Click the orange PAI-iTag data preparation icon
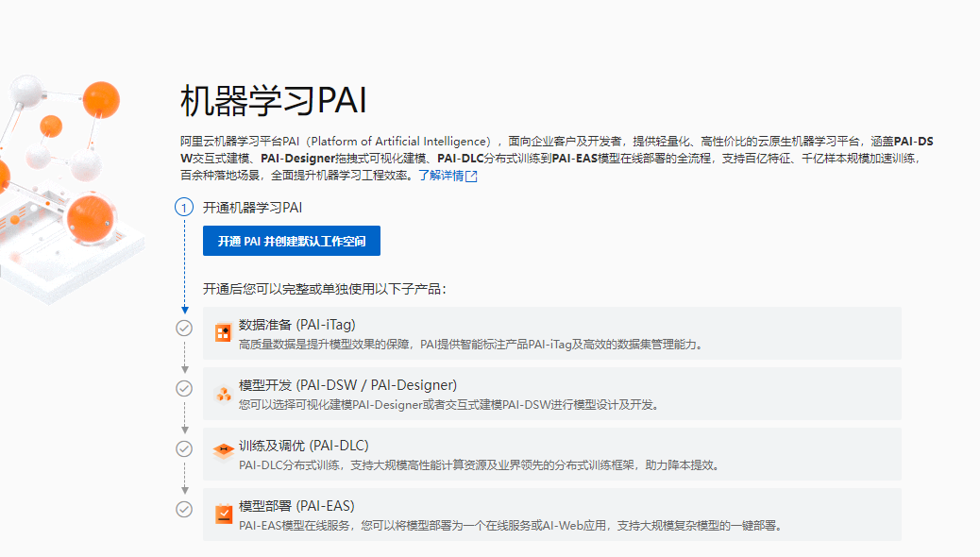Image resolution: width=980 pixels, height=557 pixels. (x=223, y=332)
